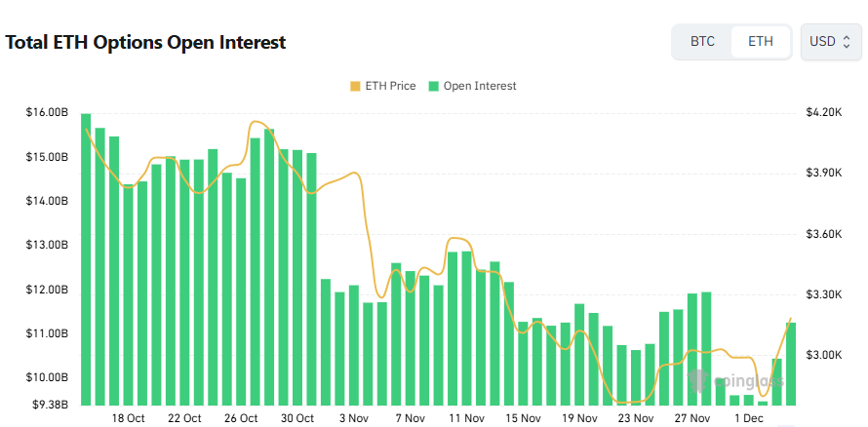The width and height of the screenshot is (868, 427).
Task: Click the $16.00B left axis label
Action: coord(47,113)
